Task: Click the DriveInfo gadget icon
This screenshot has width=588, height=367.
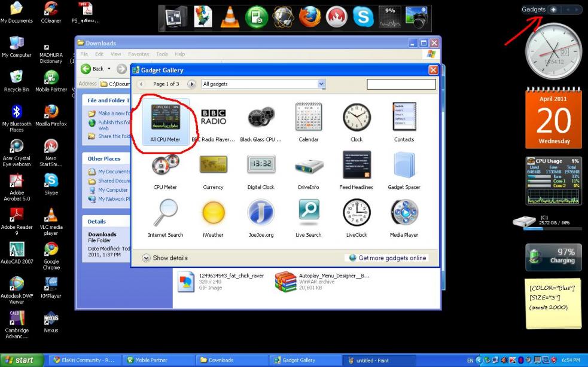Action: click(x=309, y=166)
